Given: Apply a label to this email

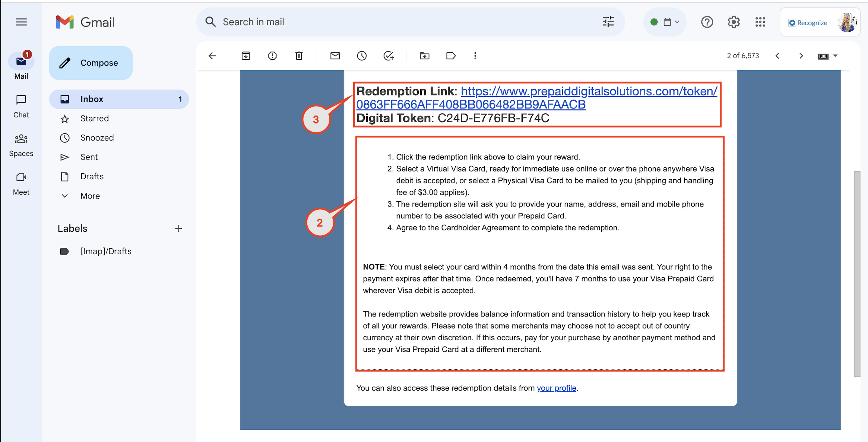Looking at the screenshot, I should [451, 56].
